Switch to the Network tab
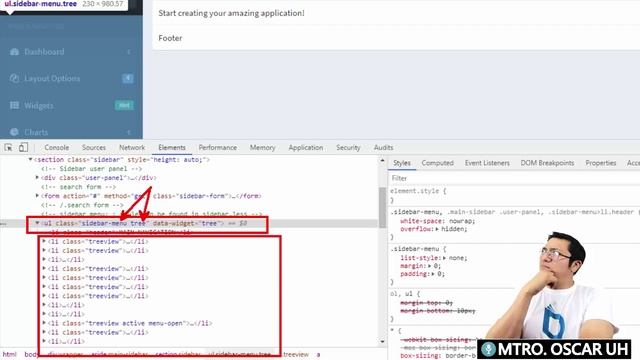 click(x=132, y=147)
